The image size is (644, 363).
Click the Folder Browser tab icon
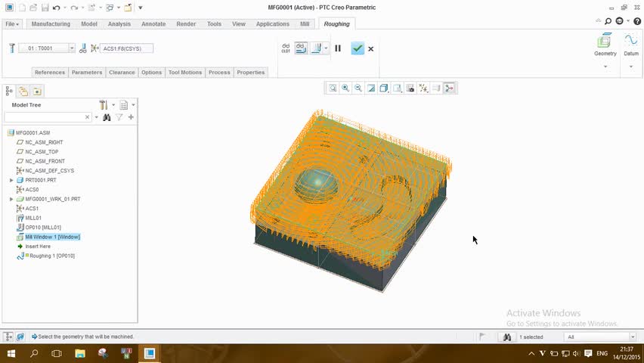click(23, 92)
